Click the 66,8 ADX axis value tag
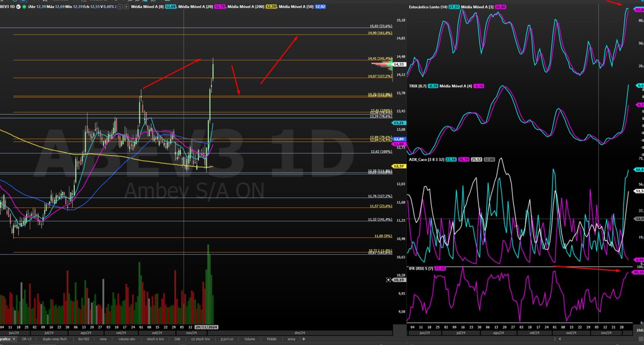Screen dimensions: 644x345 [x=638, y=169]
